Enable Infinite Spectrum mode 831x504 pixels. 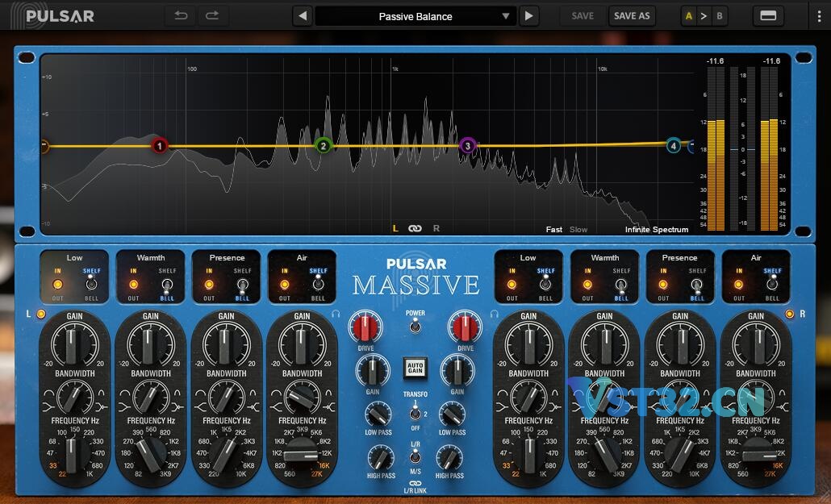657,230
